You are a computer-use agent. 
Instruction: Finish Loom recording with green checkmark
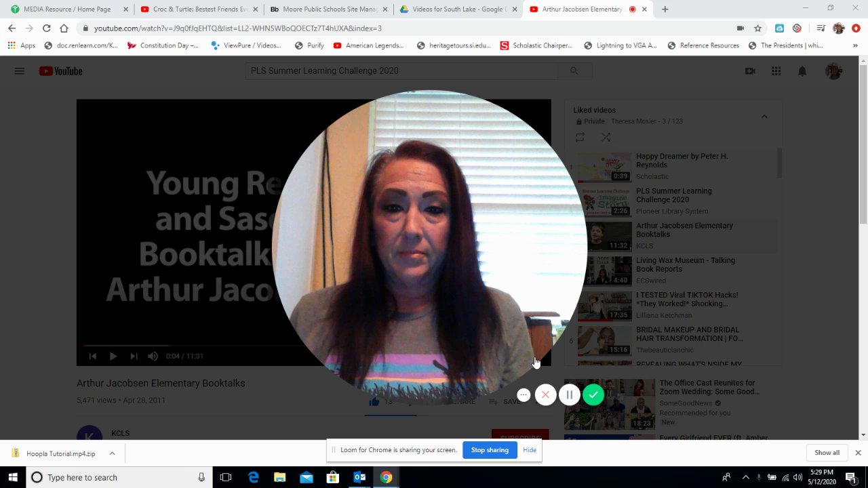pyautogui.click(x=593, y=395)
